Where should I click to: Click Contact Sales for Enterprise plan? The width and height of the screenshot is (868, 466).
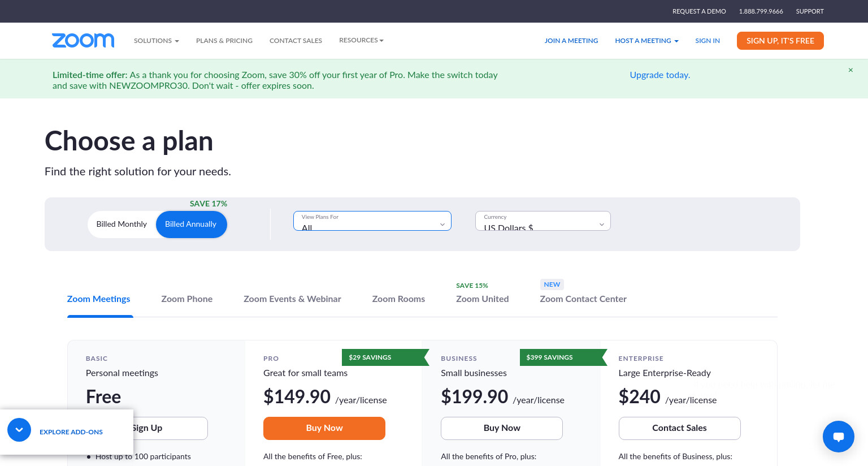tap(680, 428)
